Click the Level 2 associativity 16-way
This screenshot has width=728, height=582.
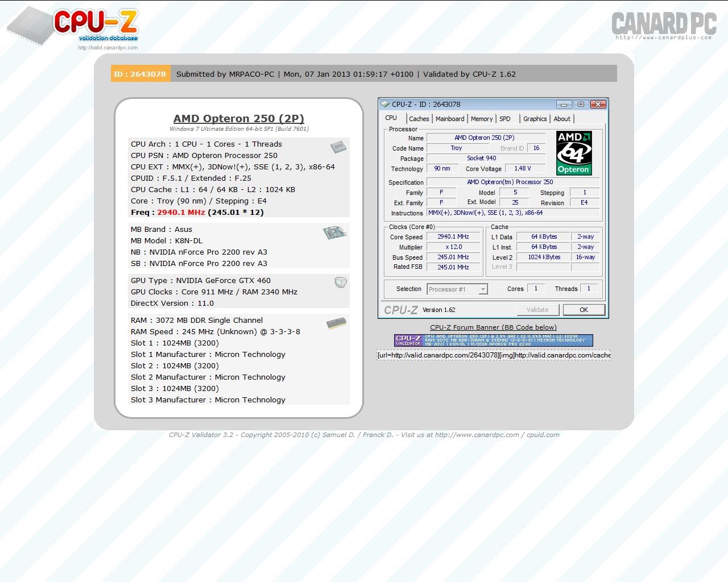pyautogui.click(x=585, y=257)
